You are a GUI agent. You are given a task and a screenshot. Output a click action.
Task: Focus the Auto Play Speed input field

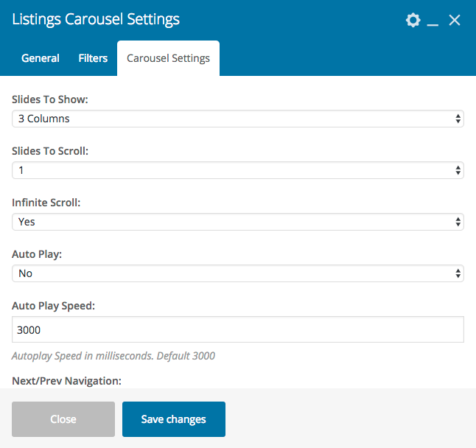pos(238,329)
